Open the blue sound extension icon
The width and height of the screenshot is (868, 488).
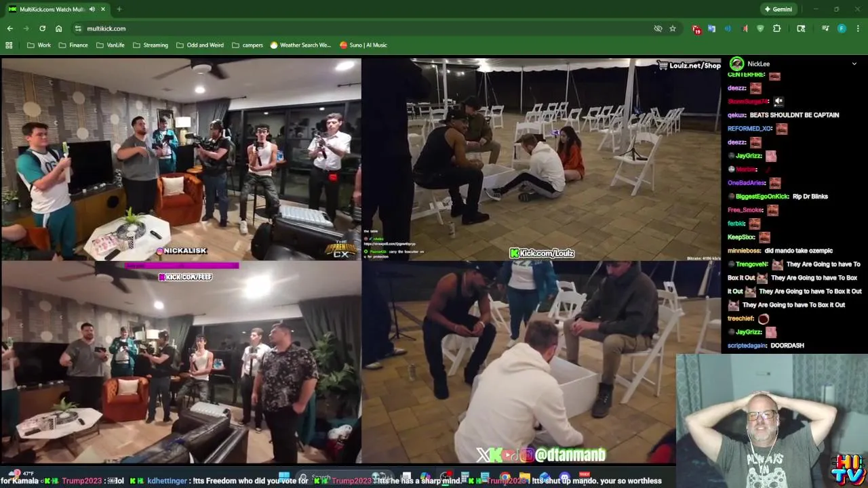coord(728,28)
